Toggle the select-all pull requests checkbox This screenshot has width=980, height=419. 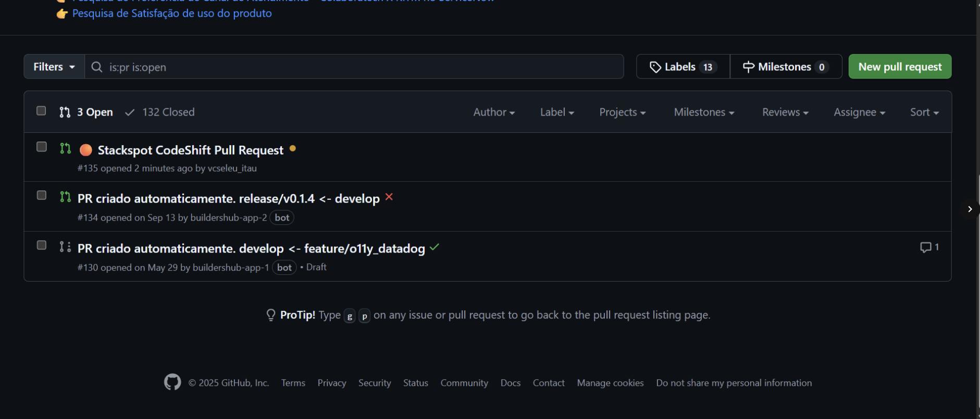point(41,111)
